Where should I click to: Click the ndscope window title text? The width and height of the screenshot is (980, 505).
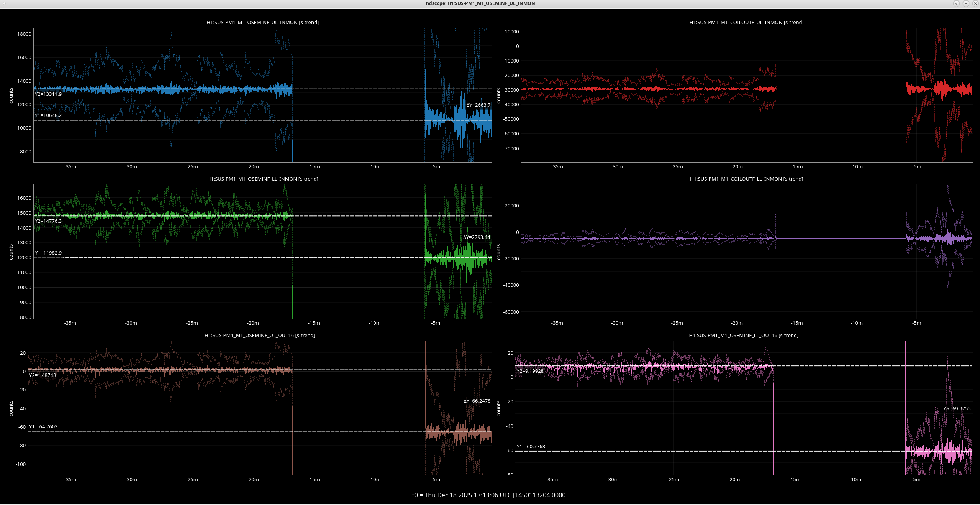tap(480, 3)
